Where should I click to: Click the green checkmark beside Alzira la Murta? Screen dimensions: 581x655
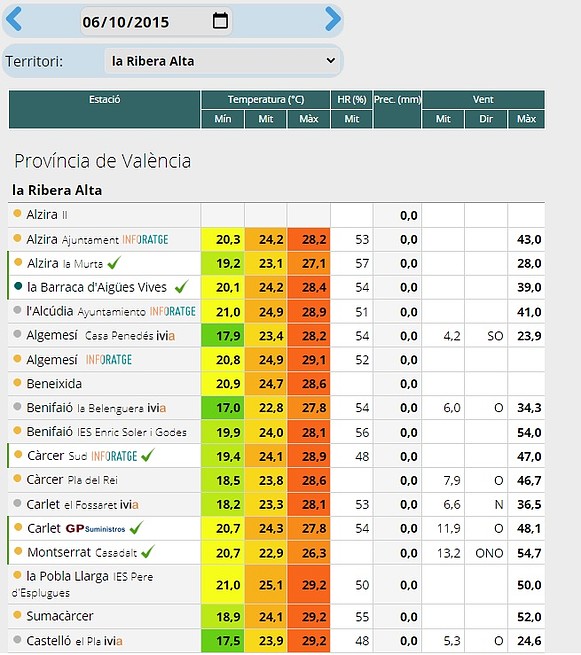tap(114, 263)
